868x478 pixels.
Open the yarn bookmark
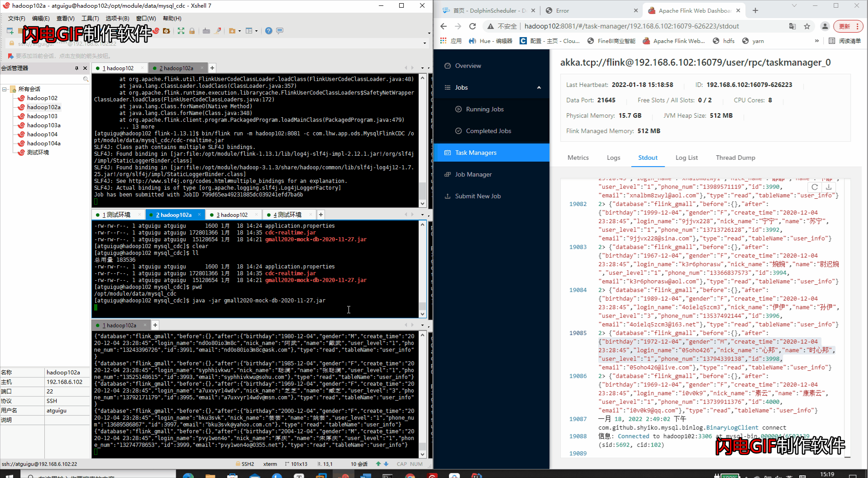[753, 41]
